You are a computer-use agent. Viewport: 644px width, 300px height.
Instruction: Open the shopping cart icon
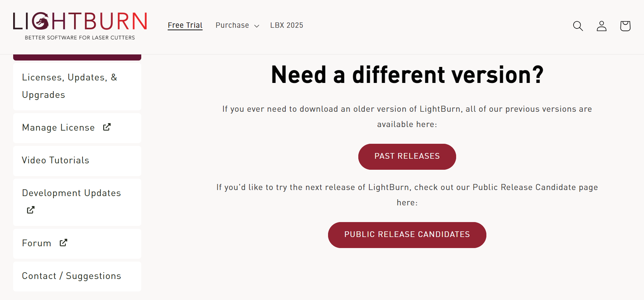[625, 26]
